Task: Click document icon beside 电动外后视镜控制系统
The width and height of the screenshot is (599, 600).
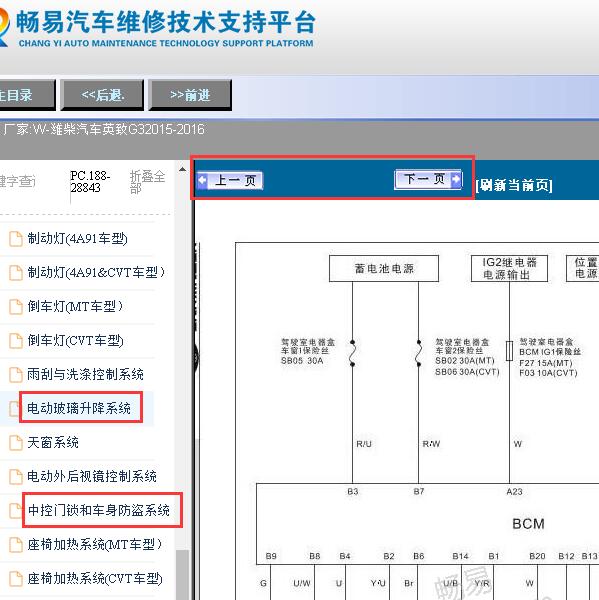Action: pyautogui.click(x=16, y=476)
